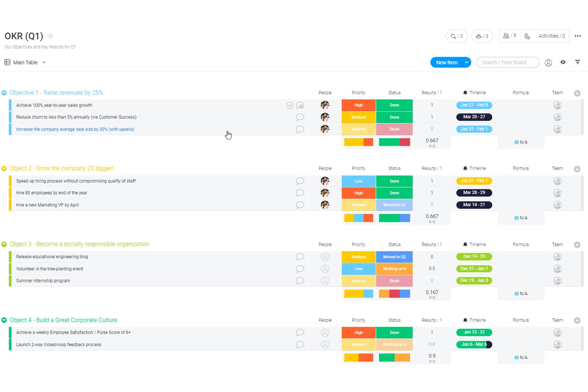Expand the New Item dropdown arrow
Viewport: 588px width, 392px height.
(467, 62)
